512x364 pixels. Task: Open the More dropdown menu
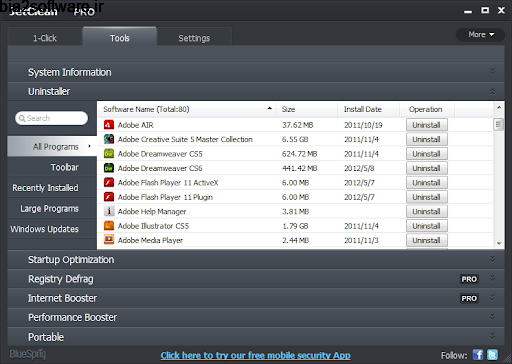480,35
